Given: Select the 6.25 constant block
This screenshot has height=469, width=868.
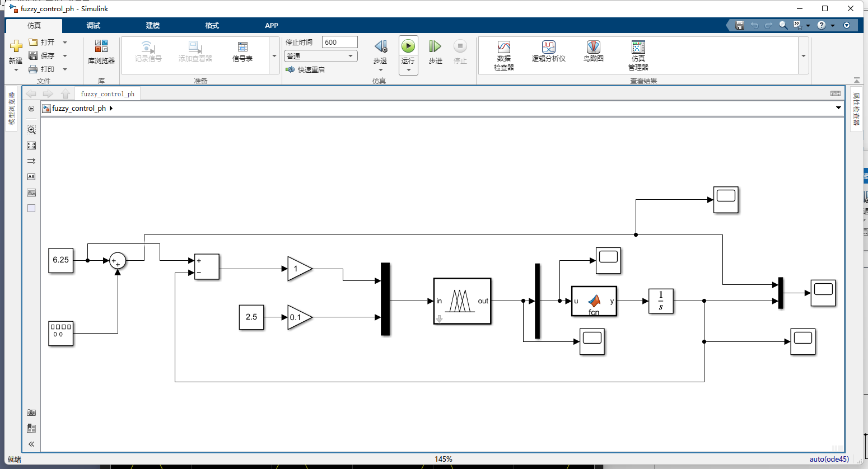Looking at the screenshot, I should click(61, 260).
